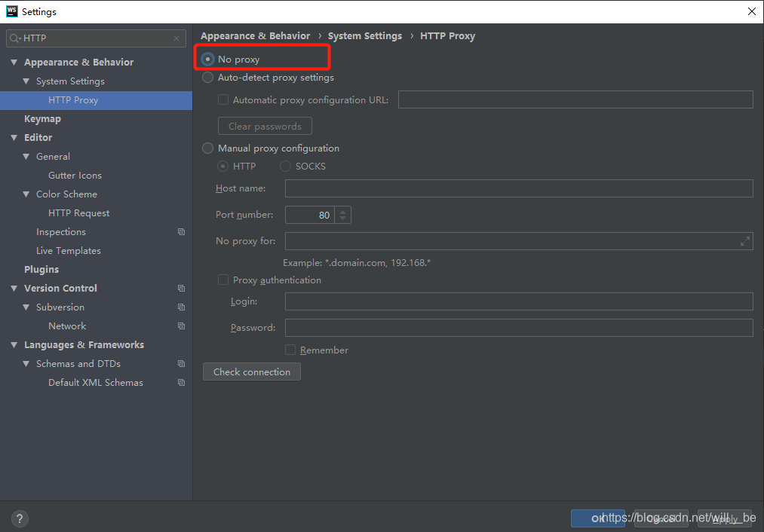Enable Automatic proxy configuration URL checkbox
764x532 pixels.
pos(223,99)
